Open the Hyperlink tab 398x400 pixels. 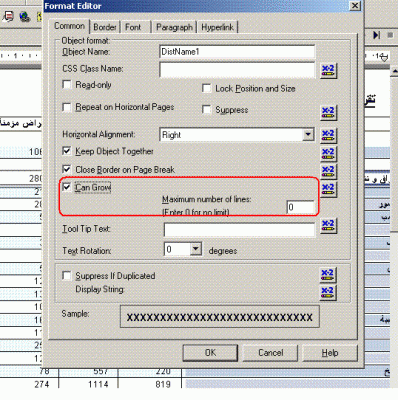point(217,27)
